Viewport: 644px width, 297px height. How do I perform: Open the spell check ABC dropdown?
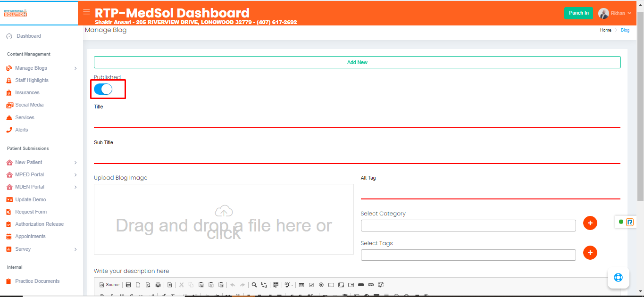click(x=289, y=285)
